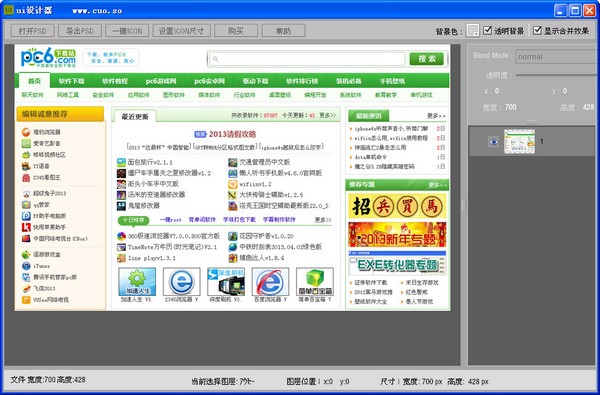Click the 打开PSD button
Image resolution: width=600 pixels, height=395 pixels.
point(33,31)
